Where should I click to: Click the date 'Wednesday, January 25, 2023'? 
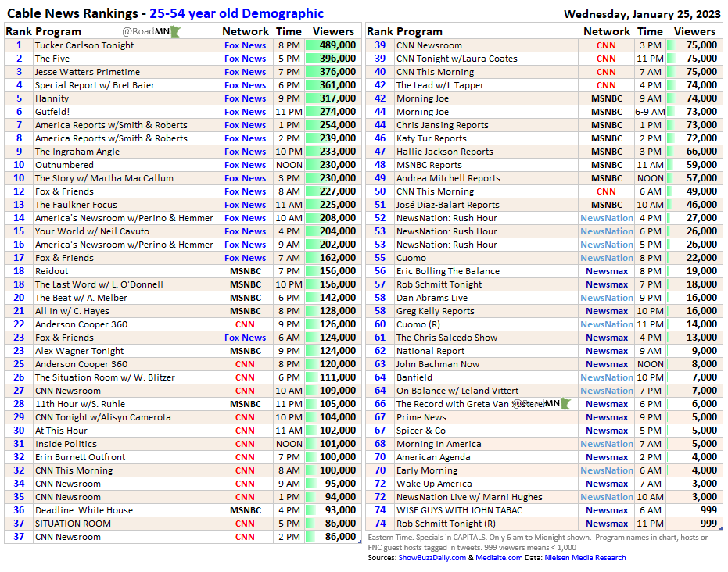tap(642, 14)
